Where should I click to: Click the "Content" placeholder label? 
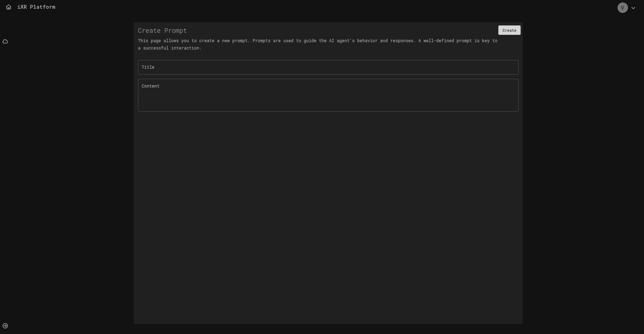tap(150, 86)
